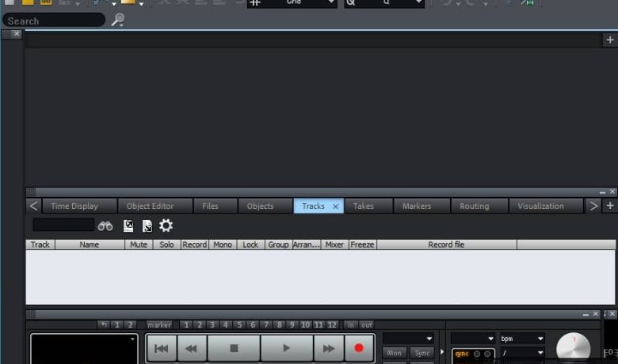The width and height of the screenshot is (618, 364).
Task: Open the empty dropdown left of bpm
Action: tap(473, 339)
